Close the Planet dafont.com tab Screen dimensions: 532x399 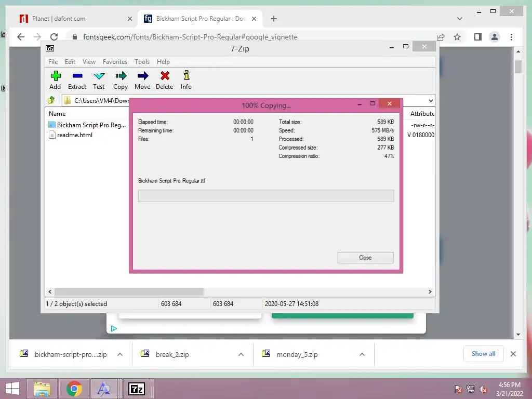coord(129,19)
